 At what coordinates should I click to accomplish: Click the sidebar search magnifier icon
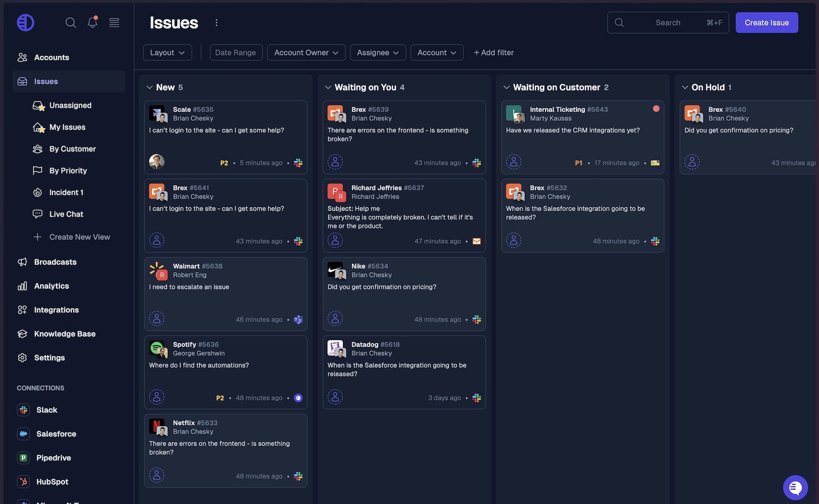(71, 23)
